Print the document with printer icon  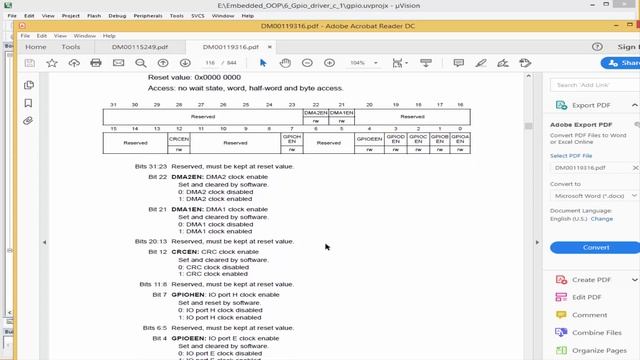pyautogui.click(x=96, y=63)
